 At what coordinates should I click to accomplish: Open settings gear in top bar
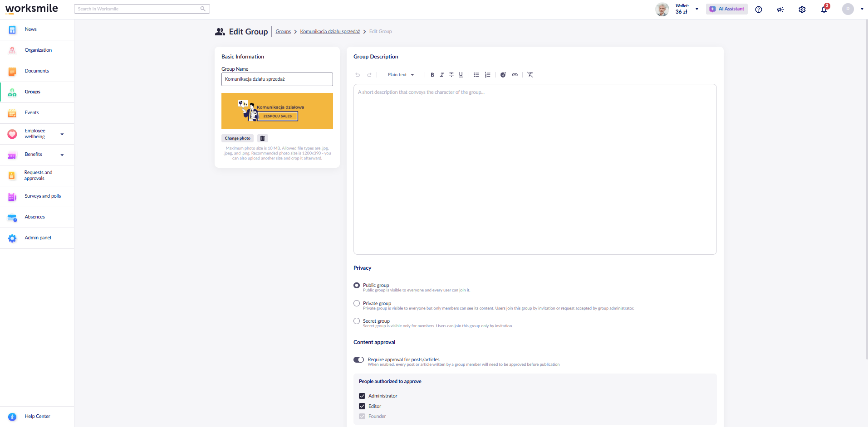click(802, 10)
